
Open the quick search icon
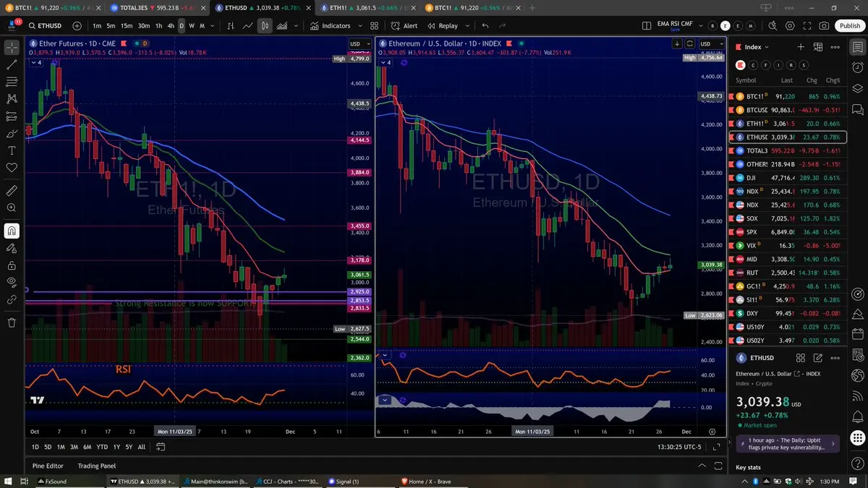(771, 26)
